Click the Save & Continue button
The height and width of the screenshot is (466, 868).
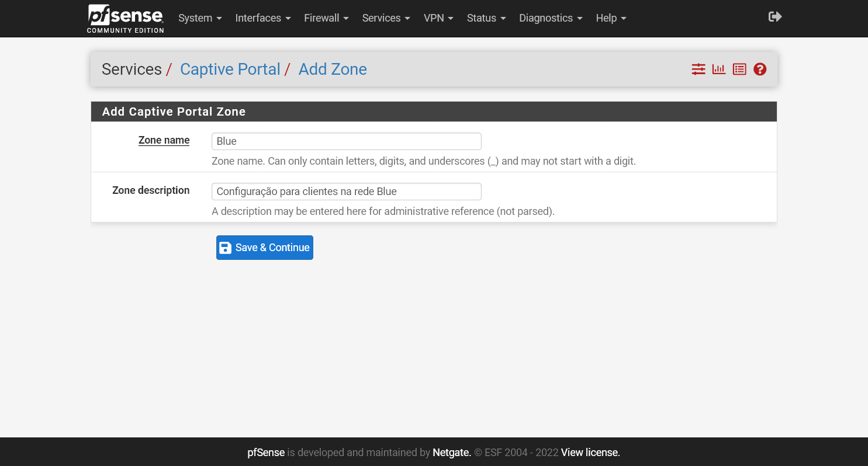coord(264,247)
